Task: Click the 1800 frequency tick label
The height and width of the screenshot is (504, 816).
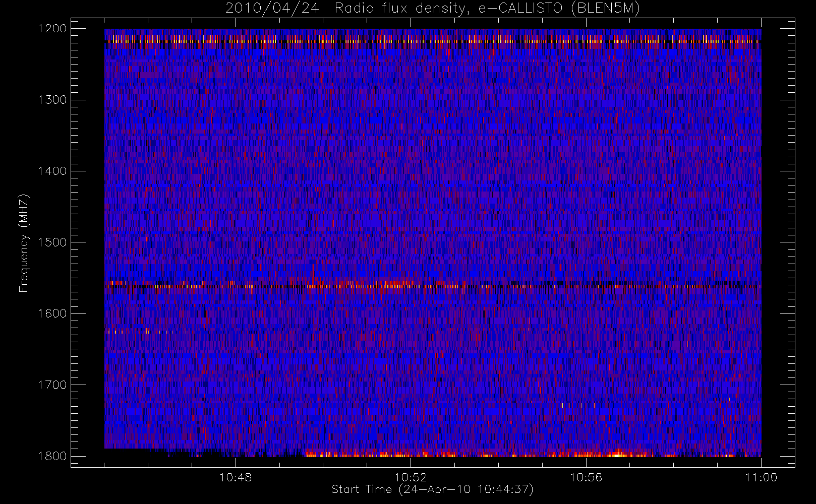Action: [x=52, y=456]
